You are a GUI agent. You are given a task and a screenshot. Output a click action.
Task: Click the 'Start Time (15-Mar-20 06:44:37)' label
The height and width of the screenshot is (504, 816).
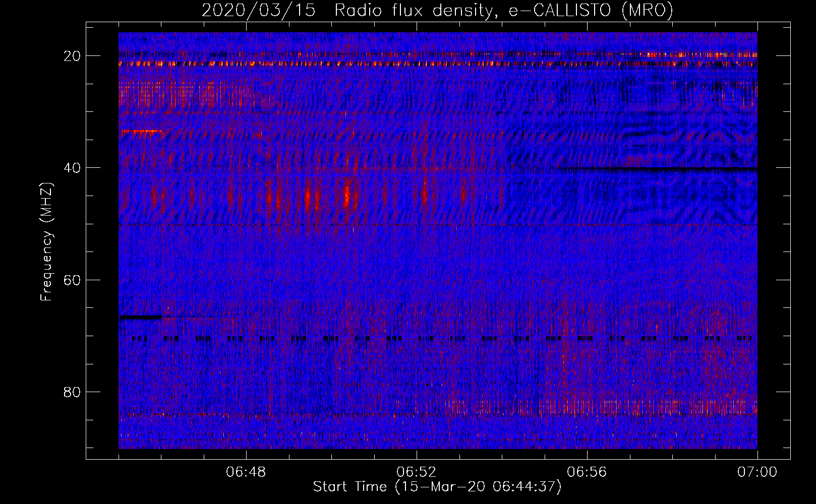(x=437, y=487)
